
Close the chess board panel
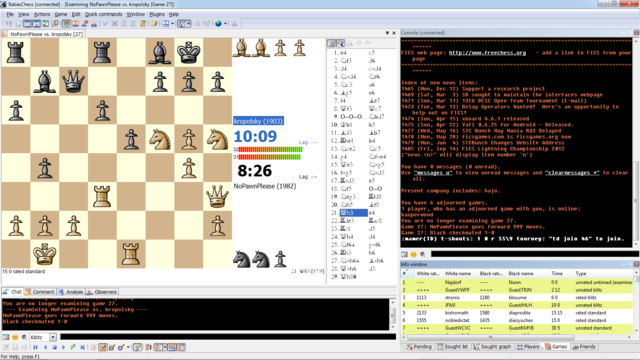[394, 33]
